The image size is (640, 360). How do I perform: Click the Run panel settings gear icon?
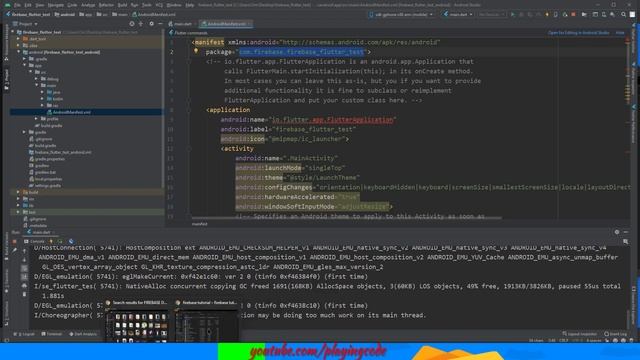[617, 232]
